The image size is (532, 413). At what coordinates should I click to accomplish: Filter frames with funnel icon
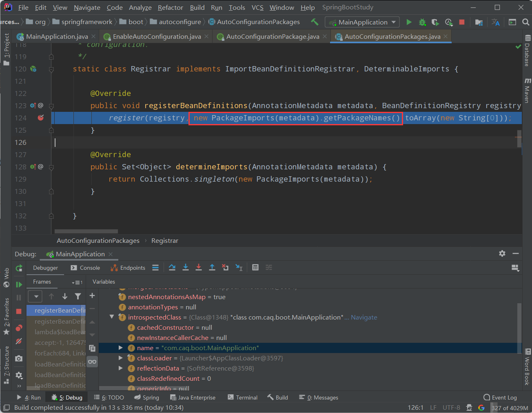(78, 296)
